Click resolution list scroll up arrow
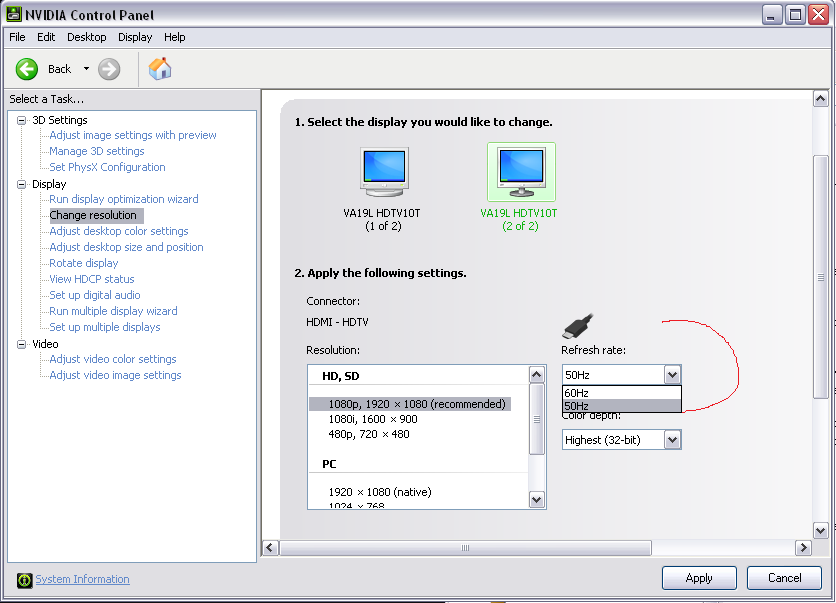Viewport: 836px width, 603px height. pyautogui.click(x=536, y=375)
